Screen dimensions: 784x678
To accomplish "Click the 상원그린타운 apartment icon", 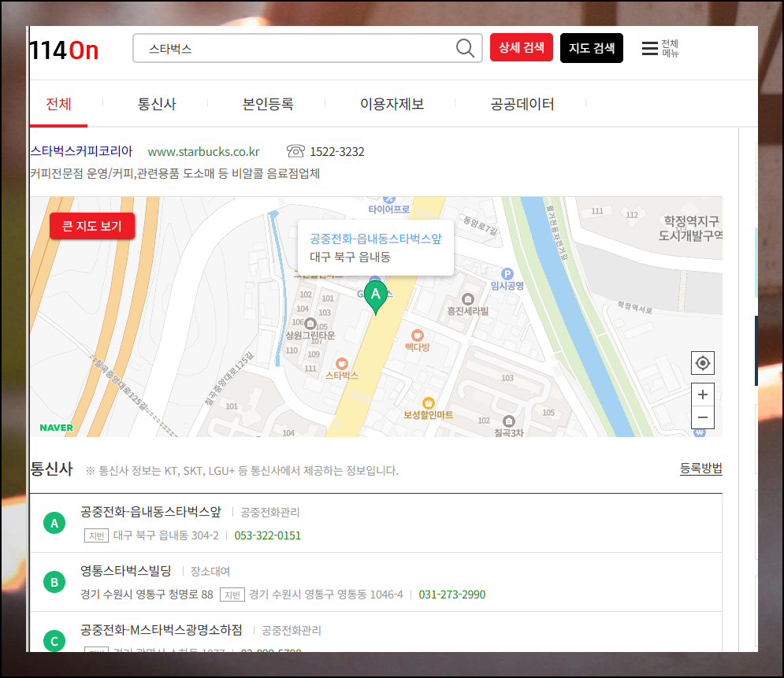I will 310,323.
